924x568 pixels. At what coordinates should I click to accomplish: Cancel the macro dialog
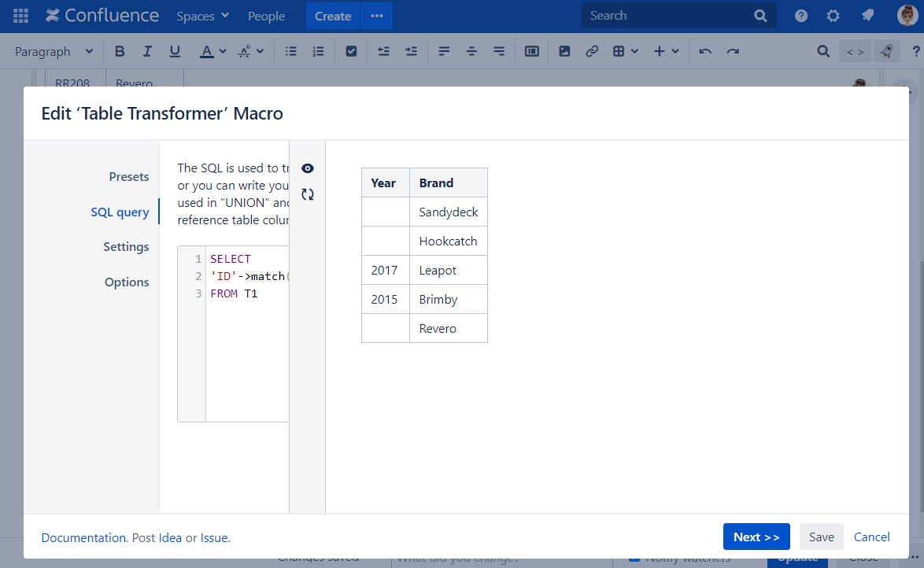click(x=871, y=537)
